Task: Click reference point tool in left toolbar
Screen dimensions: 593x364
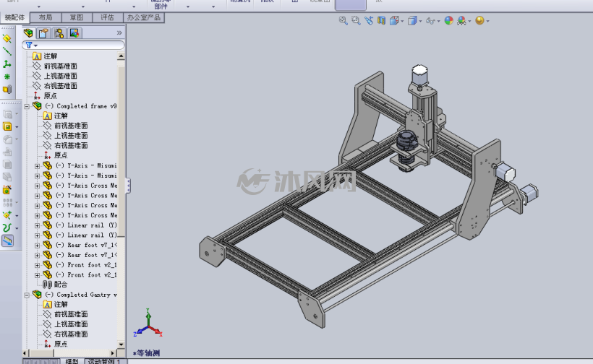Action: 7,77
